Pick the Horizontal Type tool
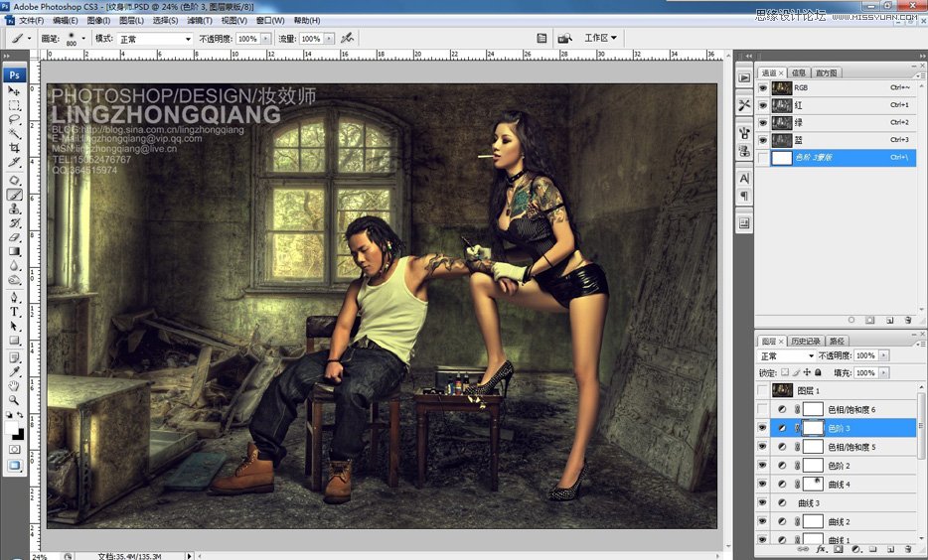928x560 pixels. pyautogui.click(x=15, y=312)
